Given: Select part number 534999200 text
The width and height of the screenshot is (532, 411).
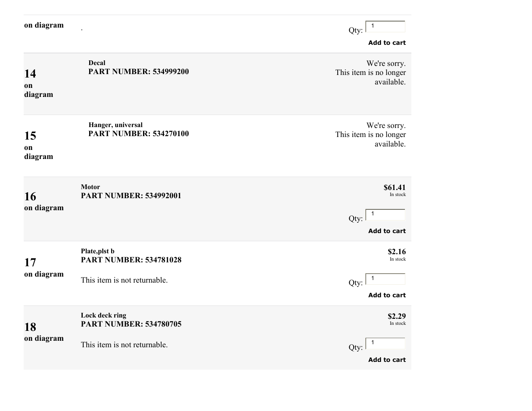Looking at the screenshot, I should click(171, 72).
